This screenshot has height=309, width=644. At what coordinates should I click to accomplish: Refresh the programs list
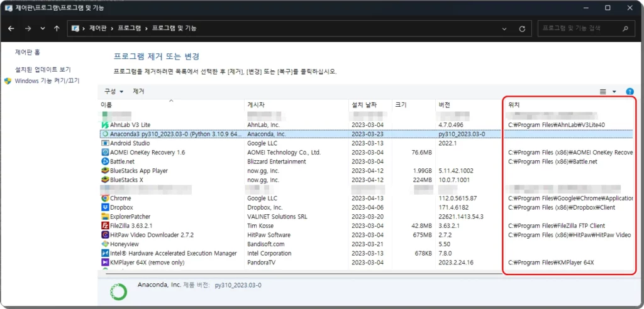[522, 29]
